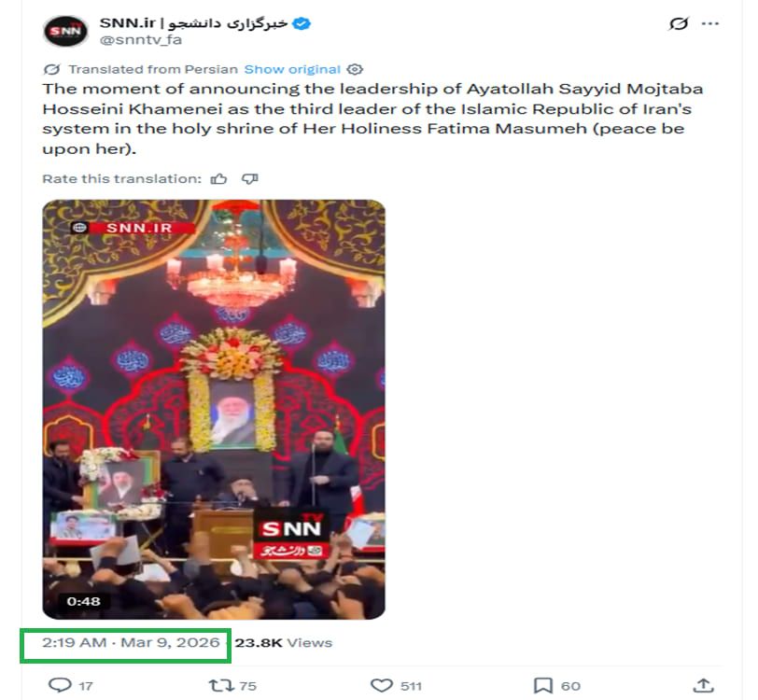
Task: Click the translated-from-Persian Grok icon
Action: 51,70
